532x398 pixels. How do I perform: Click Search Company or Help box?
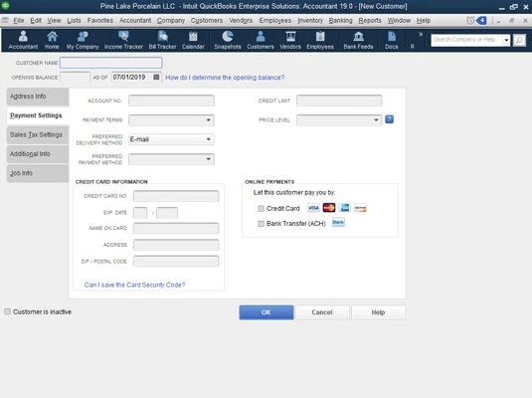click(466, 40)
